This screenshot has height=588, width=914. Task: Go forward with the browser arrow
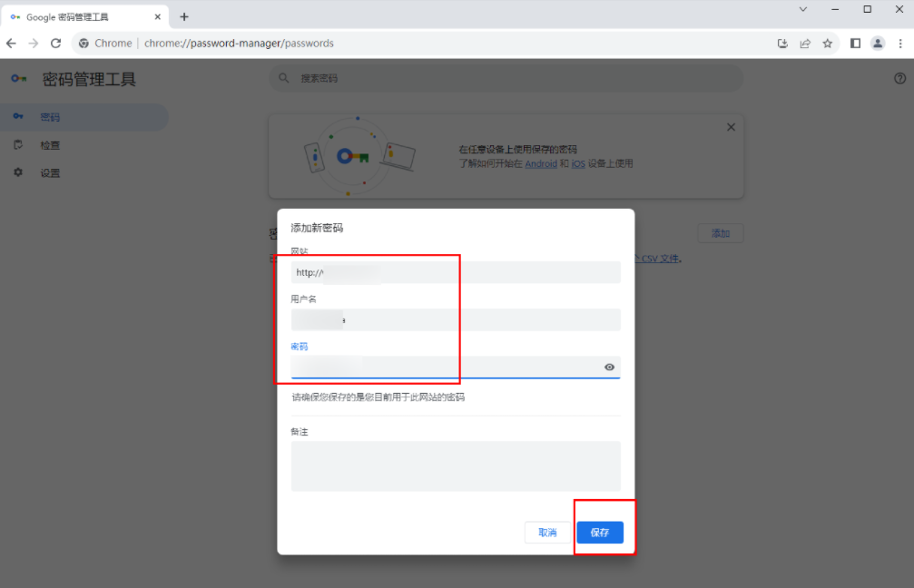click(x=34, y=44)
